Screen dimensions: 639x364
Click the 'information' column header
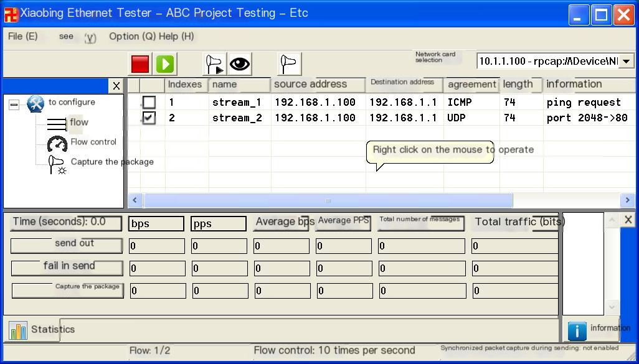[589, 84]
